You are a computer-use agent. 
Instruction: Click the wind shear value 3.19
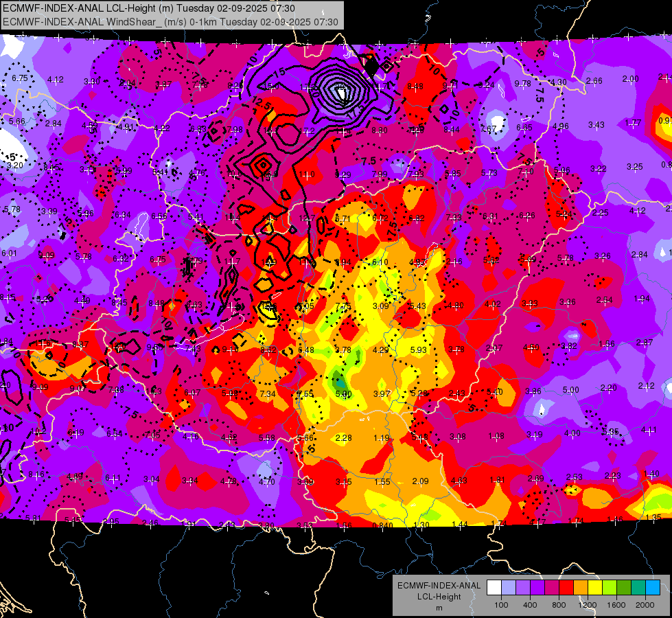pos(535,435)
